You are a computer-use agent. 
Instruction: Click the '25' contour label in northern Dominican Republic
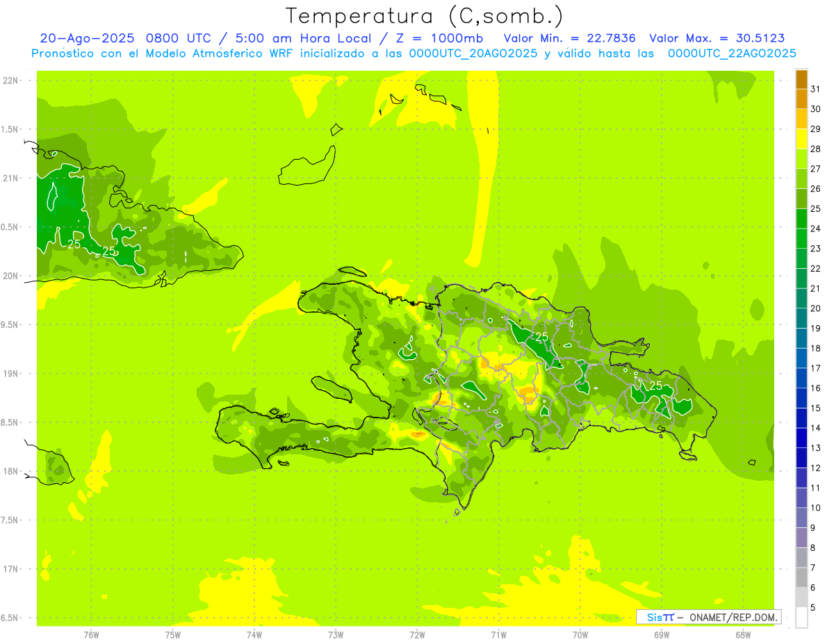(541, 337)
